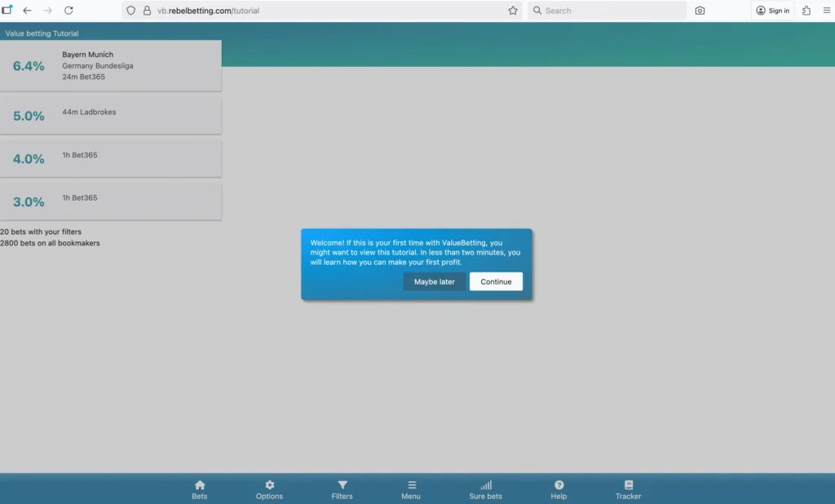Screen dimensions: 835x504
Task: Open the browser hamburger menu
Action: click(x=827, y=11)
